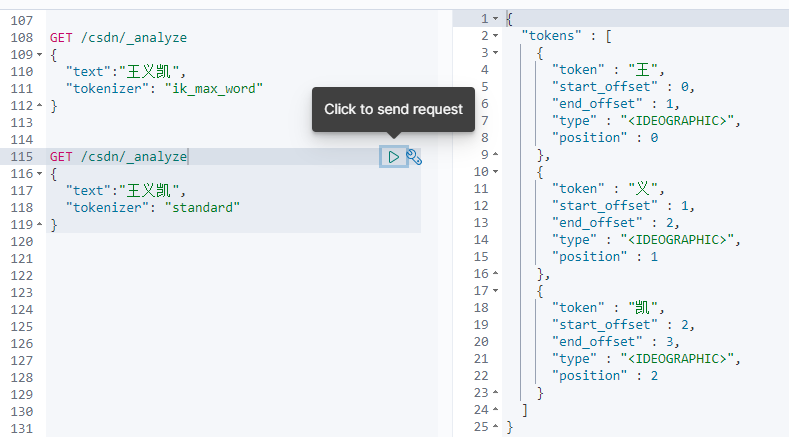The image size is (789, 437).
Task: Click "start_offset" : 1 on line 12
Action: 620,205
